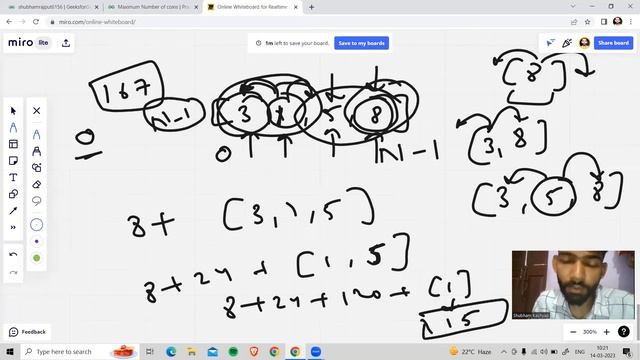This screenshot has height=360, width=640.
Task: Click the Share board button
Action: 613,43
